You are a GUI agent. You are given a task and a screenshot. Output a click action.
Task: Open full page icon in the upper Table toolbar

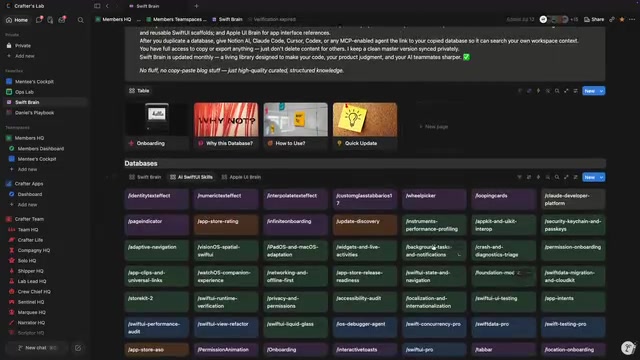click(566, 91)
